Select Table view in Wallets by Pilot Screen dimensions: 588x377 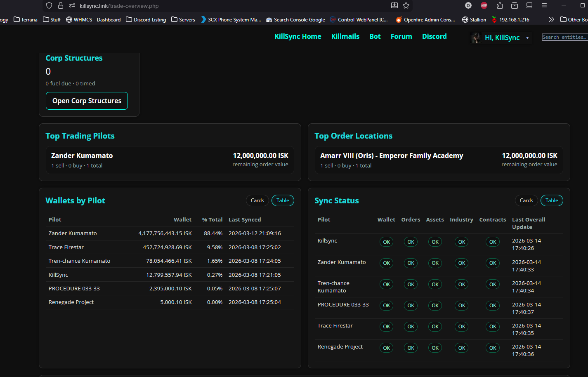coord(283,200)
